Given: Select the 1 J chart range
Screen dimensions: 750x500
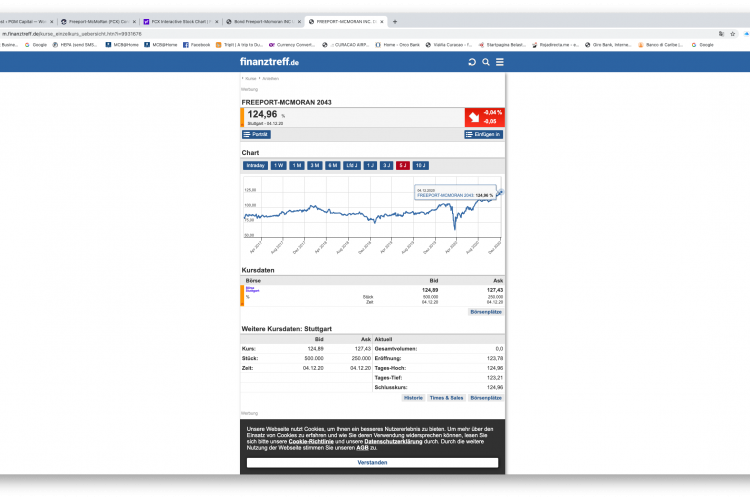Looking at the screenshot, I should pos(370,166).
